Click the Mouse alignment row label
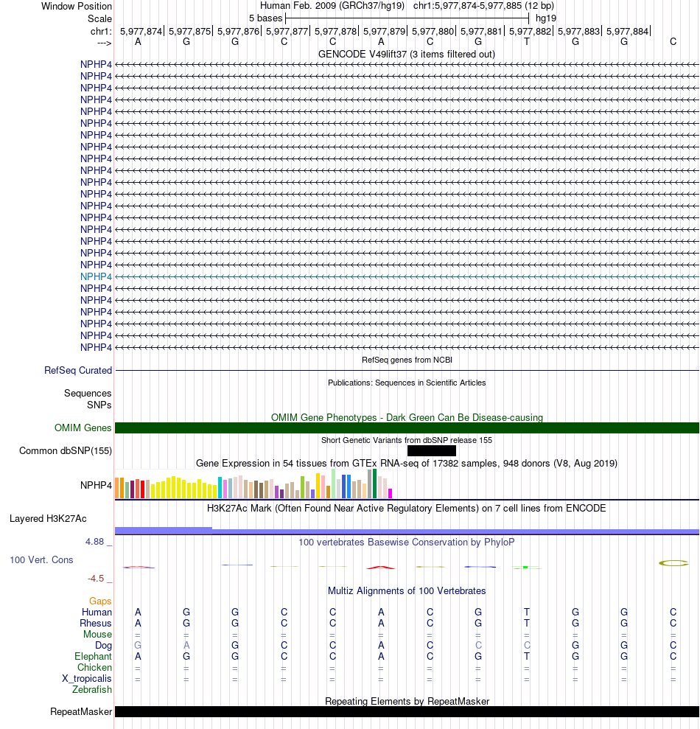This screenshot has height=729, width=700. pos(97,635)
